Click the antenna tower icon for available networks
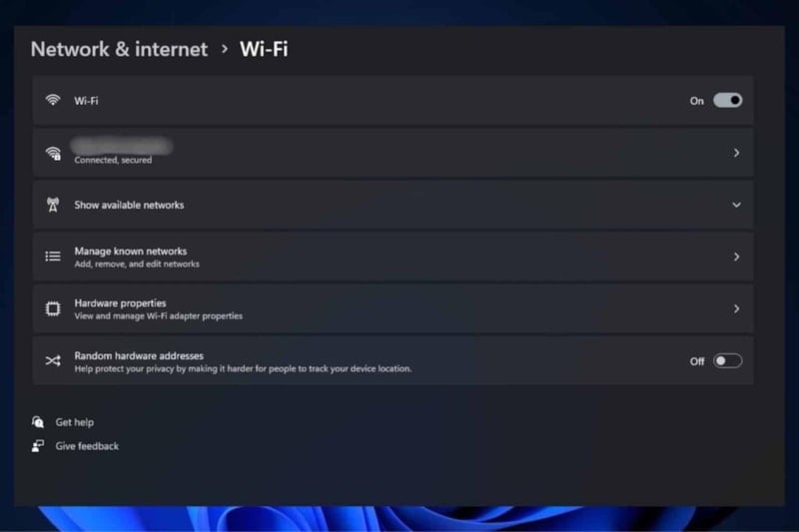The width and height of the screenshot is (799, 532). (53, 205)
